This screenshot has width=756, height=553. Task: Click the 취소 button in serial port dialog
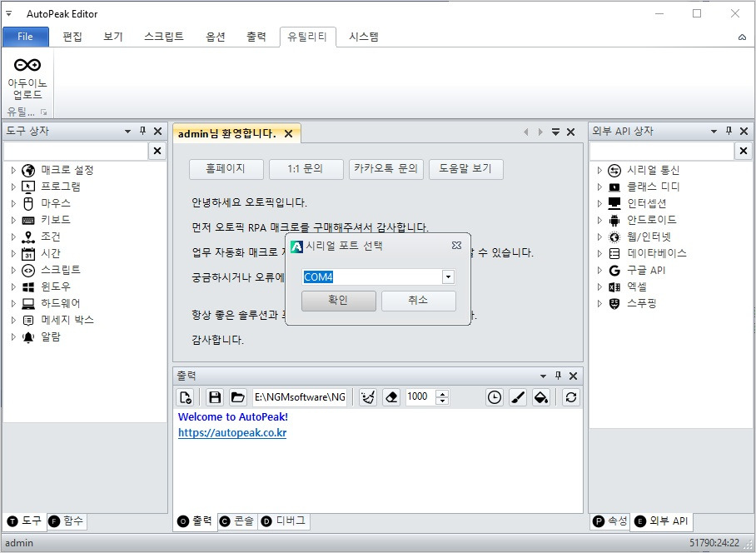tap(419, 301)
